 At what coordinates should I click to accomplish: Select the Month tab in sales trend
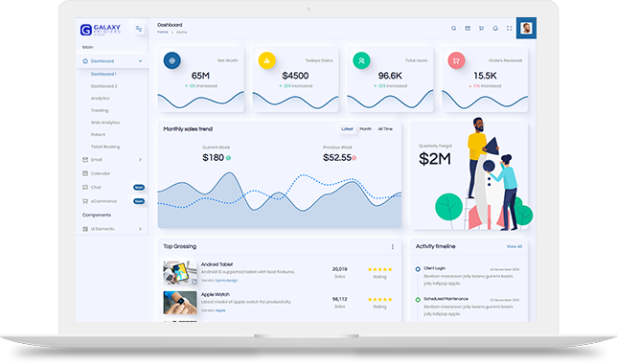[366, 129]
